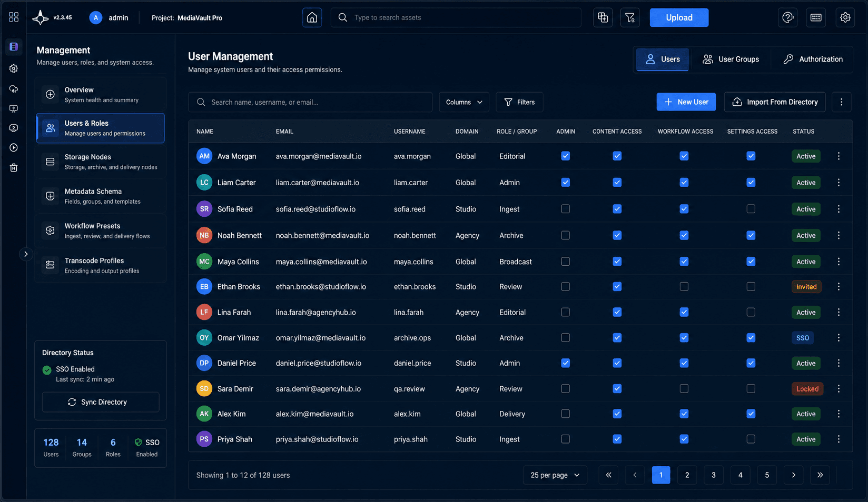The image size is (868, 502).
Task: Disable Content Access for Noah Bennett
Action: coord(617,235)
